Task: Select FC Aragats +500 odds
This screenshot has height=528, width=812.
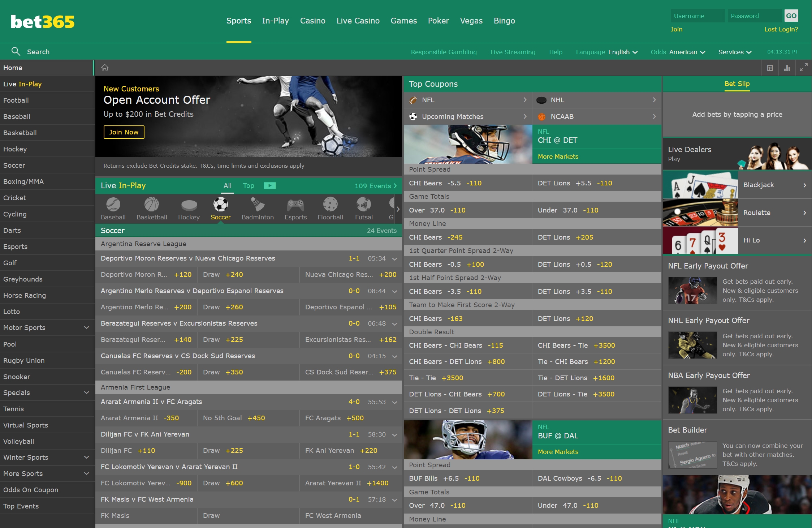Action: pyautogui.click(x=350, y=418)
